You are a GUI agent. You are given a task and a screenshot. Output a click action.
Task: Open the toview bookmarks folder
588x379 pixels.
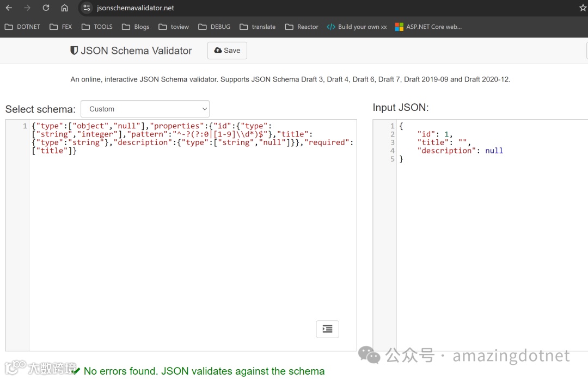click(174, 27)
